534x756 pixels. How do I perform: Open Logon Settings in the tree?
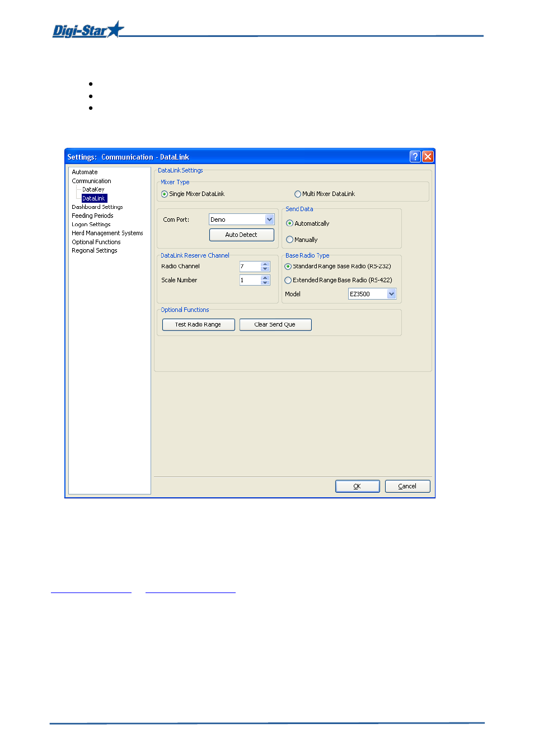pos(91,225)
